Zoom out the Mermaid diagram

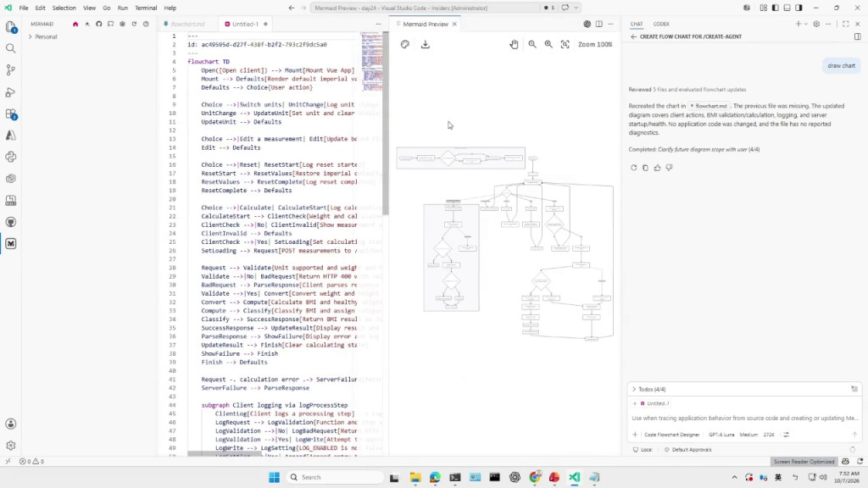pyautogui.click(x=532, y=44)
